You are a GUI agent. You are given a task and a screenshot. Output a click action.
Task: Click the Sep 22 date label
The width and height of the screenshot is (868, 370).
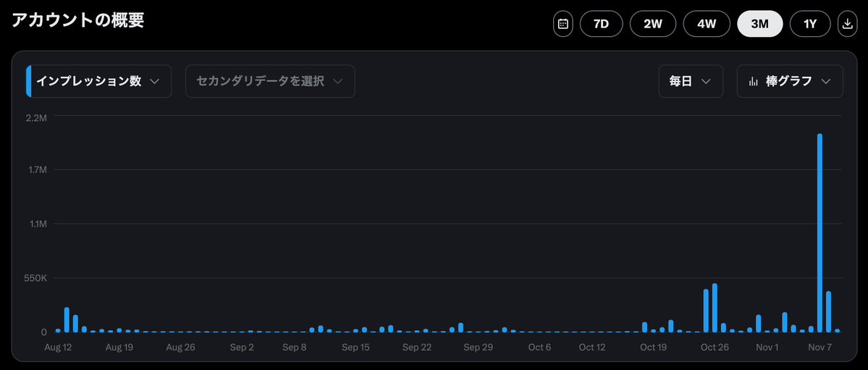point(417,348)
